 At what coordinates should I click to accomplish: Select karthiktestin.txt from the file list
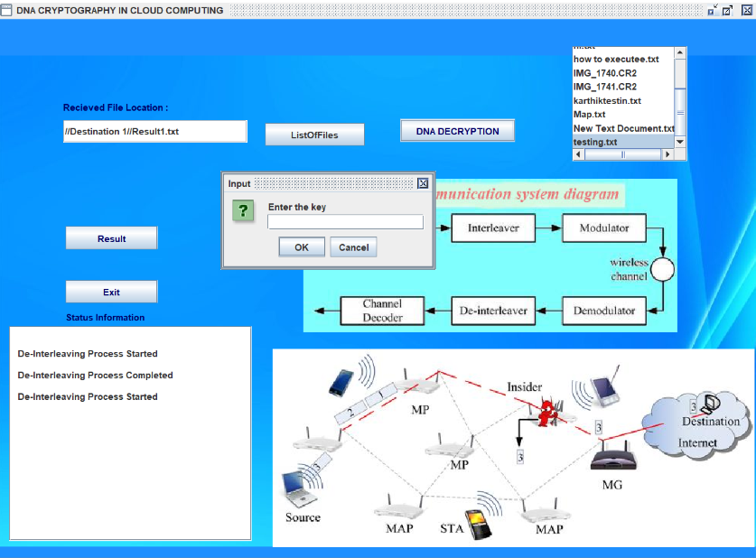tap(607, 101)
